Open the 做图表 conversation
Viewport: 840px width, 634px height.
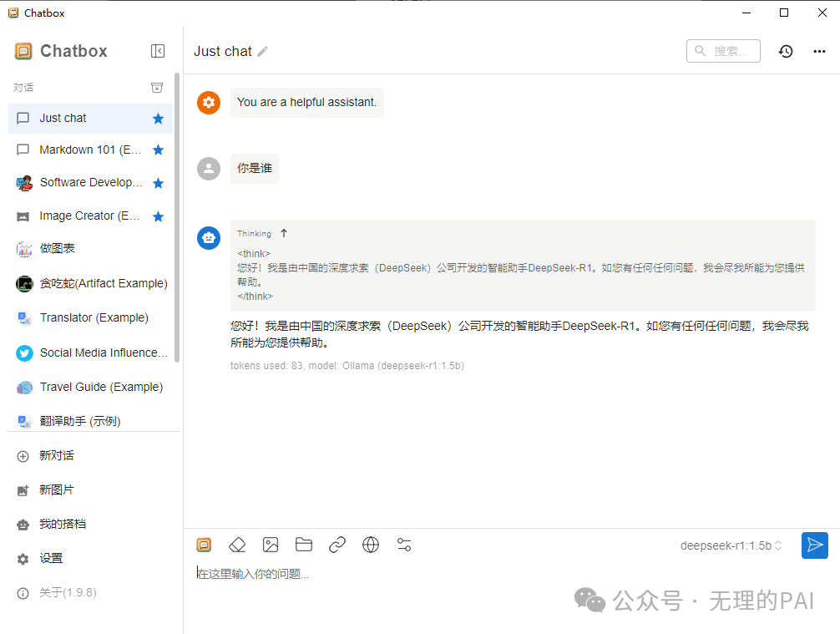coord(90,249)
